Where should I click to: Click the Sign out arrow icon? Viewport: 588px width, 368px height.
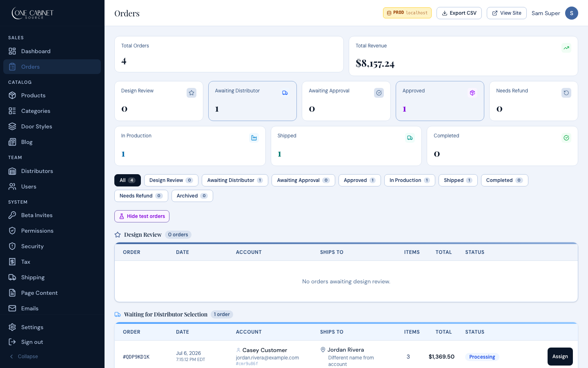[12, 342]
